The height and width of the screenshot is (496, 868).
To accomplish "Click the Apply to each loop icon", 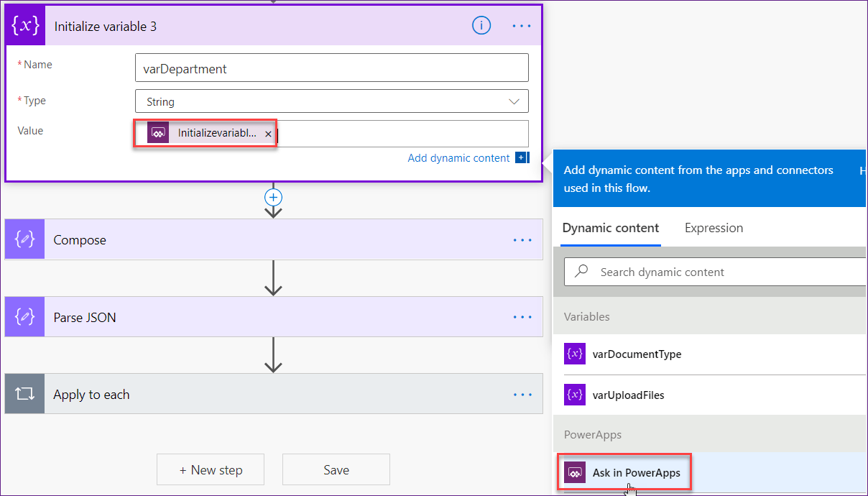I will 24,393.
